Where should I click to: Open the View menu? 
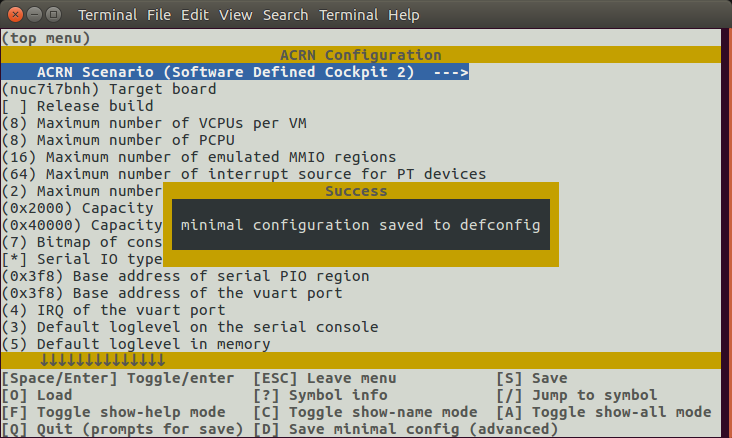point(236,15)
